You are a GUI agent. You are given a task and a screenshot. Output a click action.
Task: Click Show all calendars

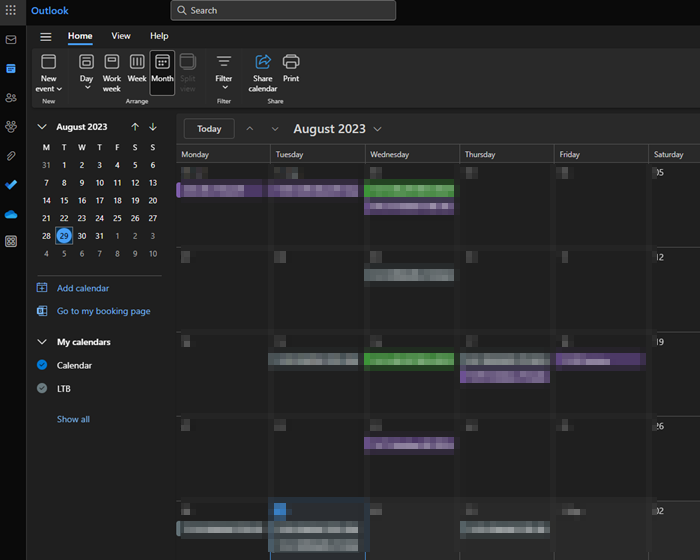click(73, 419)
